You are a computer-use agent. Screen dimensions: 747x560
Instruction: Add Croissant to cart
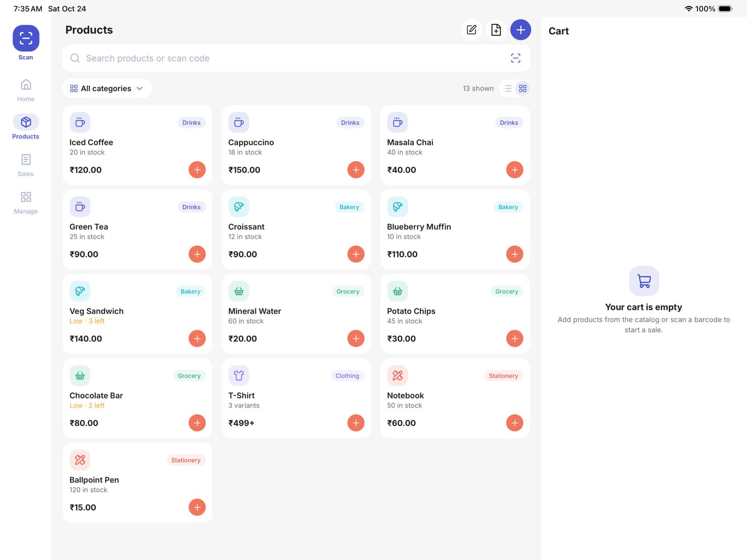coord(356,254)
